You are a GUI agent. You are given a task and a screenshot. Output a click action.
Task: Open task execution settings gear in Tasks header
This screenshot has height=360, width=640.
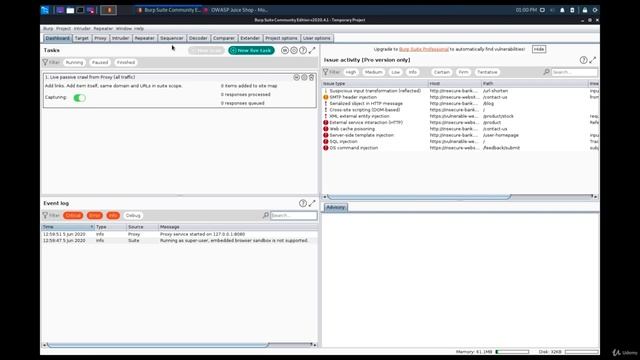(x=294, y=50)
